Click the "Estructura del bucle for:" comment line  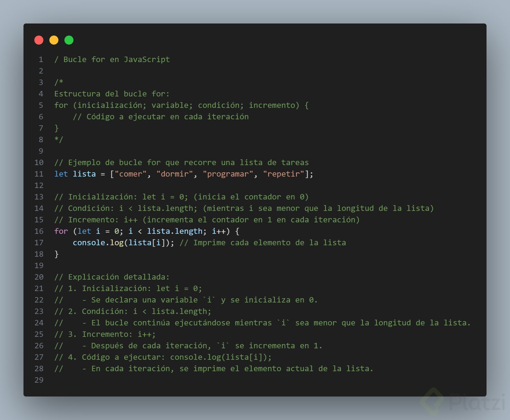click(x=112, y=94)
